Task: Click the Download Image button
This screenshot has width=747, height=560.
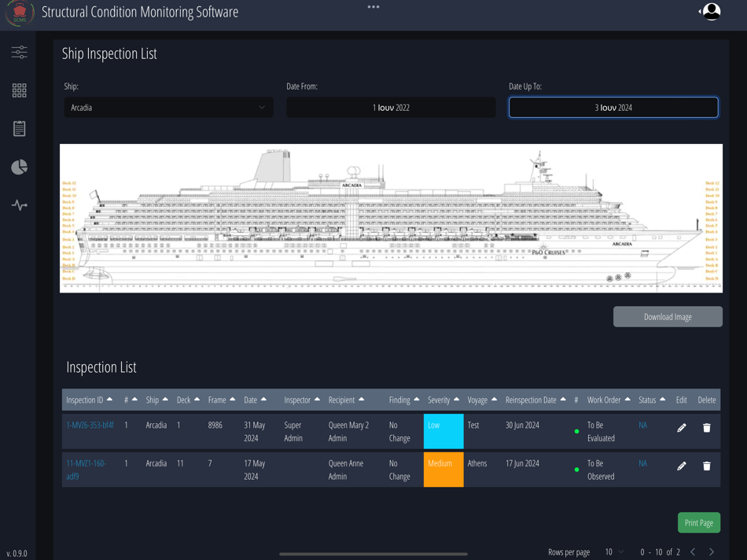Action: 668,316
